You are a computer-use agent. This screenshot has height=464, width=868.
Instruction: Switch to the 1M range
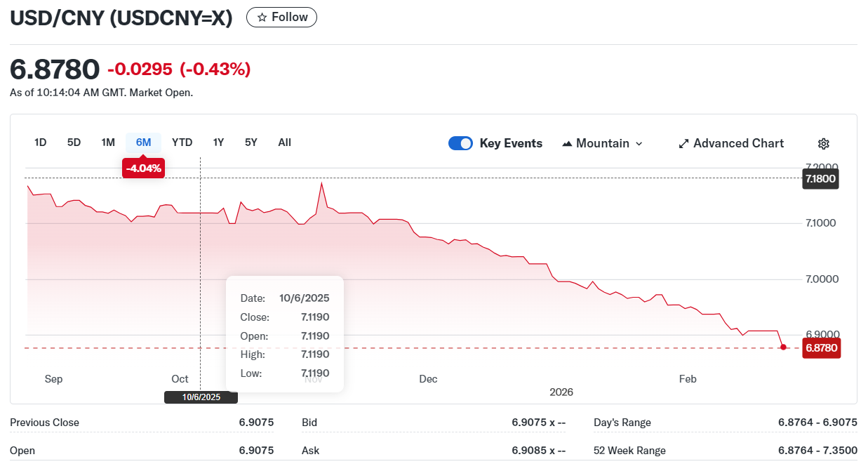click(x=108, y=142)
